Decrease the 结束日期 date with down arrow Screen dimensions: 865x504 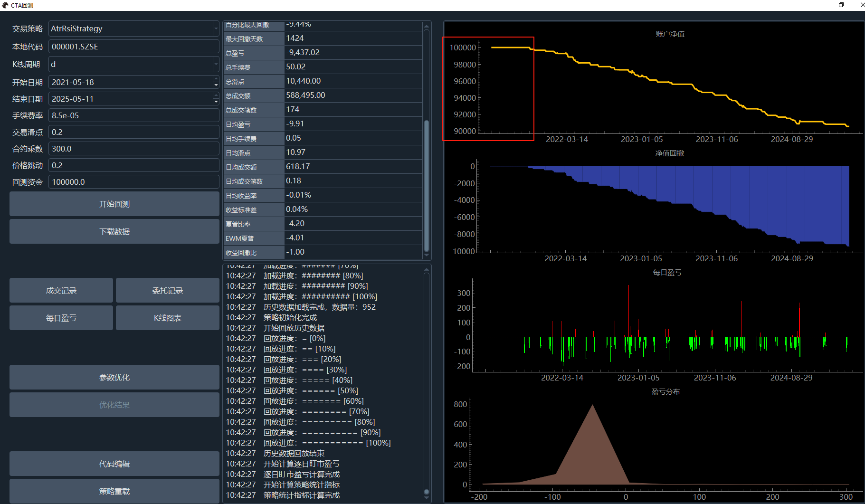coord(216,102)
